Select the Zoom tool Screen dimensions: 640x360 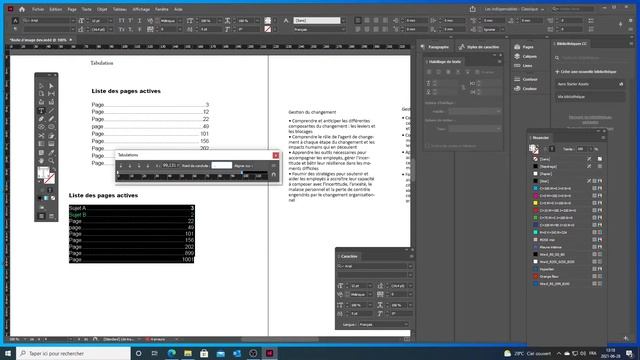pos(51,160)
